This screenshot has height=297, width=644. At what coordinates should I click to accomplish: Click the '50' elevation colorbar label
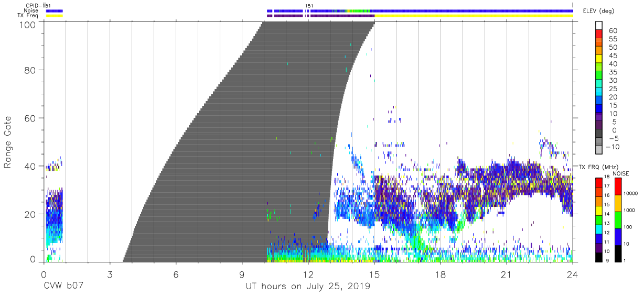[x=613, y=48]
